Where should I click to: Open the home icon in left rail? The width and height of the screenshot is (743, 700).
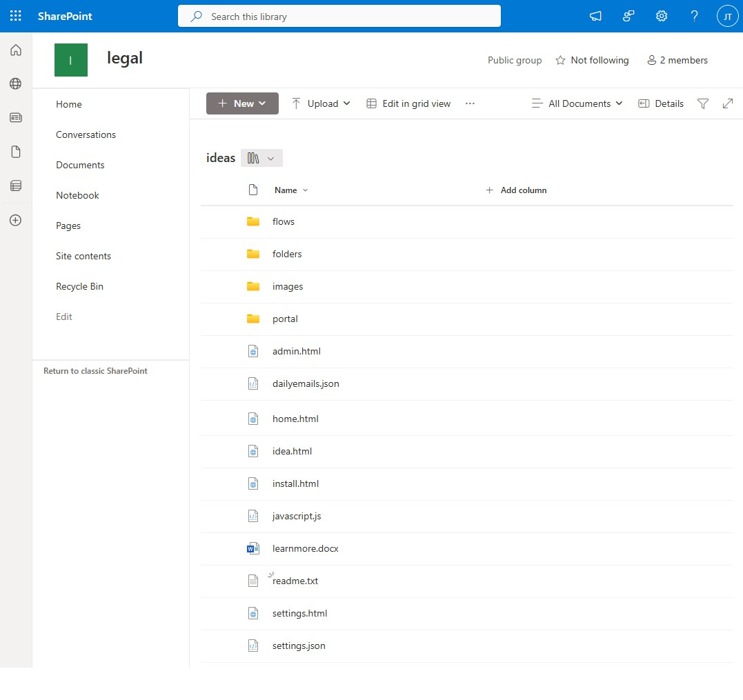[16, 50]
